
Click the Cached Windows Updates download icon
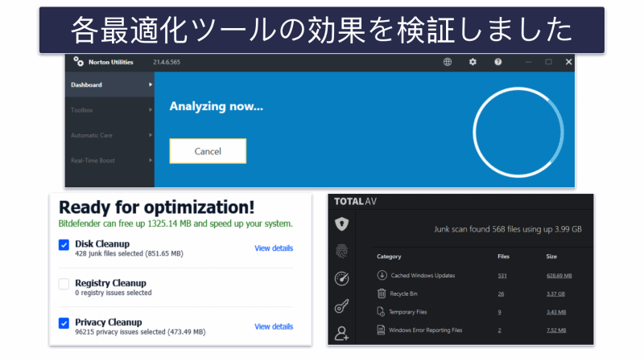click(x=382, y=275)
